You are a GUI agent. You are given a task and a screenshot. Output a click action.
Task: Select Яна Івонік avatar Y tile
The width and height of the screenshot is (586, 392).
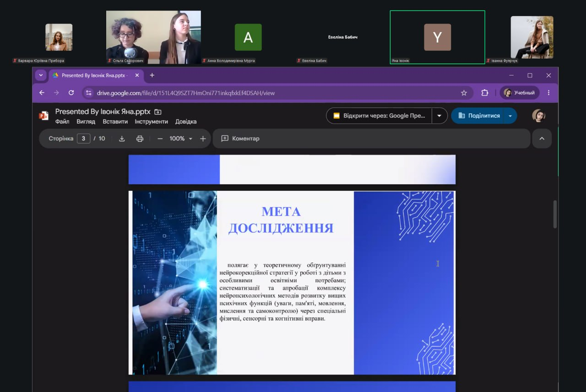point(437,37)
